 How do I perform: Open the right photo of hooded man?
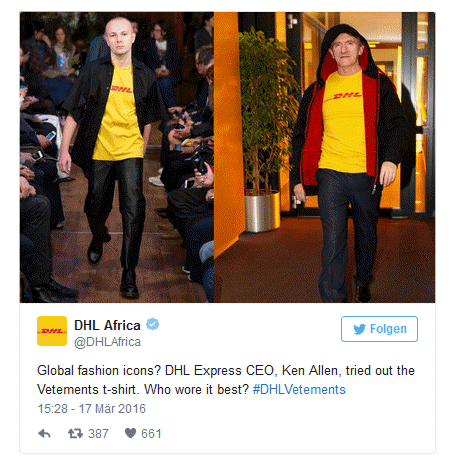(x=325, y=157)
